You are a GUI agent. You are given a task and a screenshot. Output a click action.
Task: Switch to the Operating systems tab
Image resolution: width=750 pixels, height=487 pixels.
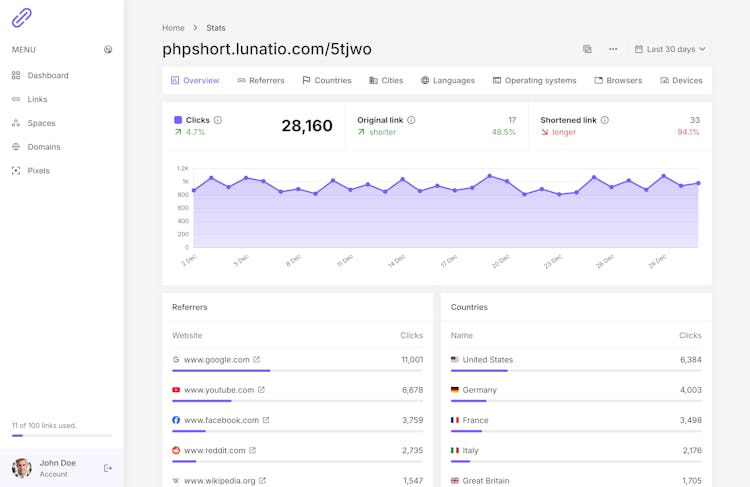[534, 80]
